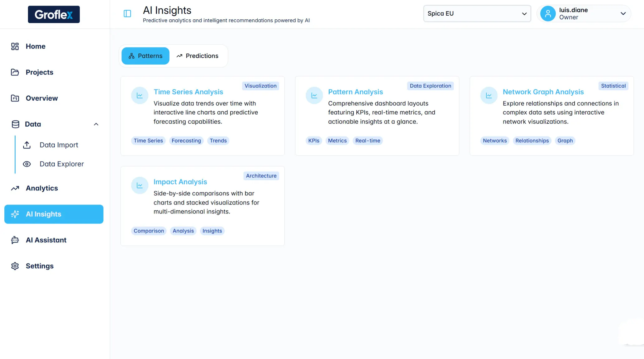Viewport: 644px width, 359px height.
Task: Click the Data database icon
Action: 15,124
